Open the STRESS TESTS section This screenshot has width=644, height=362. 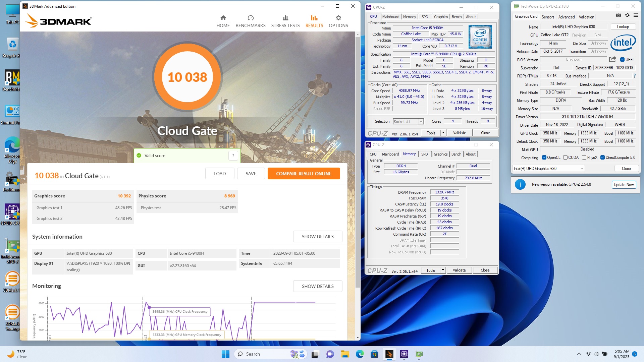pyautogui.click(x=285, y=21)
